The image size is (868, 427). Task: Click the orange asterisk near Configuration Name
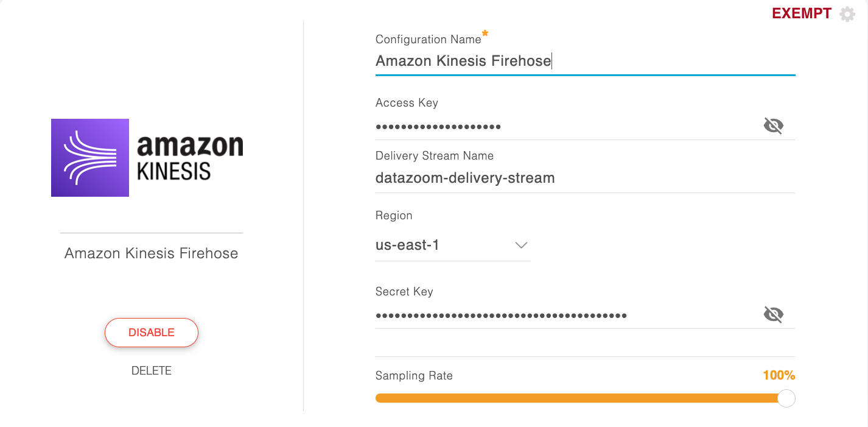click(x=485, y=35)
